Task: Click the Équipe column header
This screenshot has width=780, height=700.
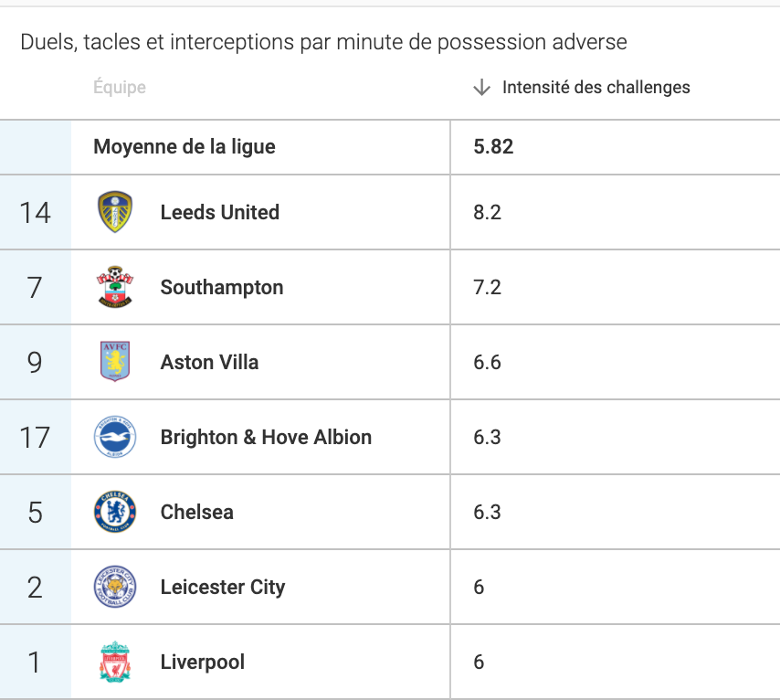Action: [x=120, y=87]
